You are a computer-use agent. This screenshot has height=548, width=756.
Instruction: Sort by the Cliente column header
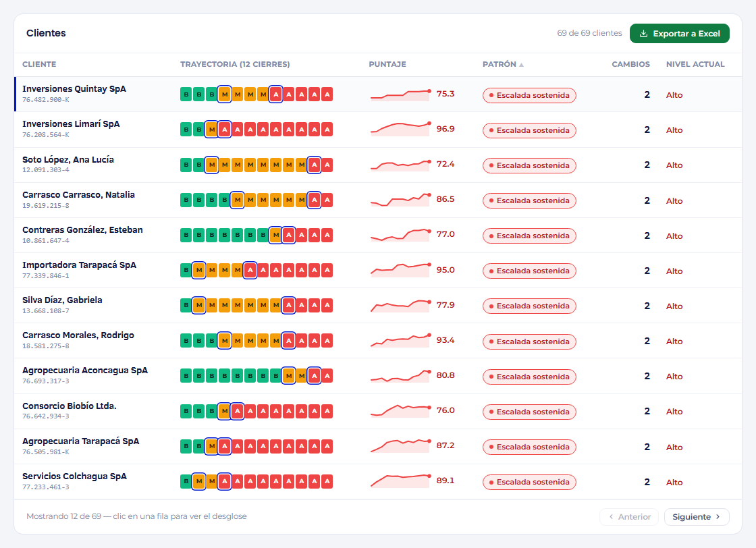tap(39, 64)
